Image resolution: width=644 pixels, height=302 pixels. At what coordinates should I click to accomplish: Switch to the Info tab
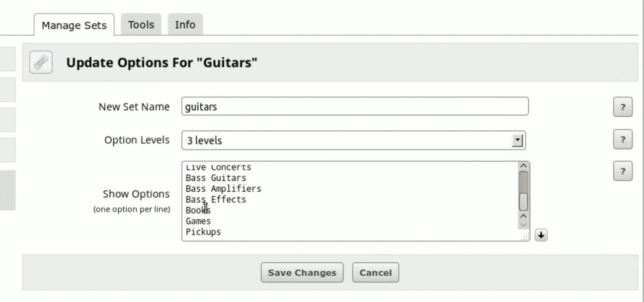click(x=185, y=25)
